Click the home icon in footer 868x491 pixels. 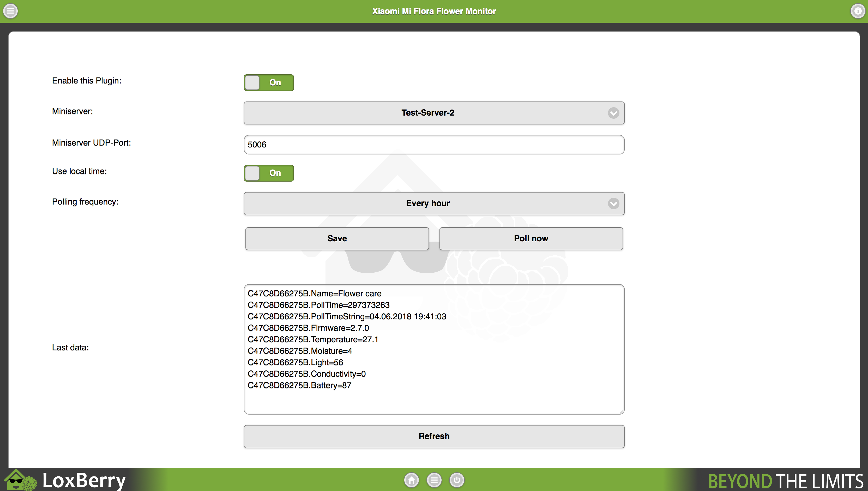(x=411, y=480)
